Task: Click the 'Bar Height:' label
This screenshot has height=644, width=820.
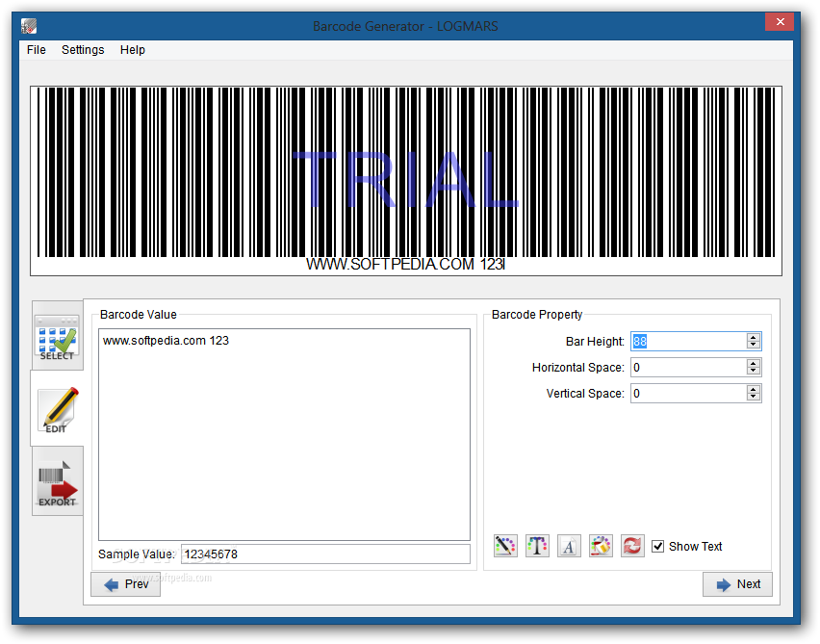Action: point(595,342)
